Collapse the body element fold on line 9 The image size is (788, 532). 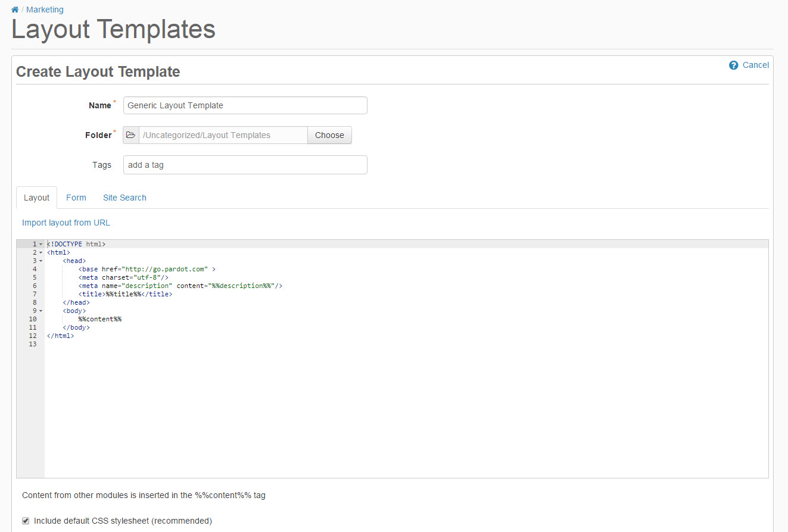pos(40,310)
